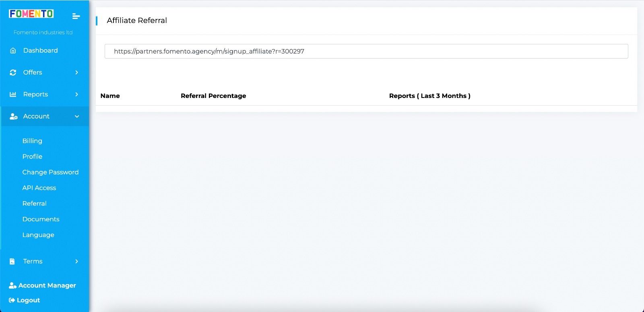Click the affiliate referral URL field
Image resolution: width=644 pixels, height=312 pixels.
pos(366,51)
